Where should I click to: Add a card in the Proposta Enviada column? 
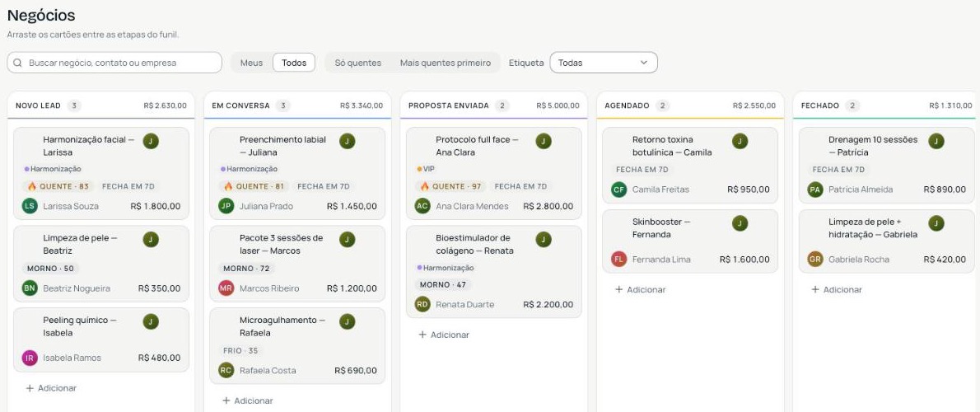(x=444, y=335)
